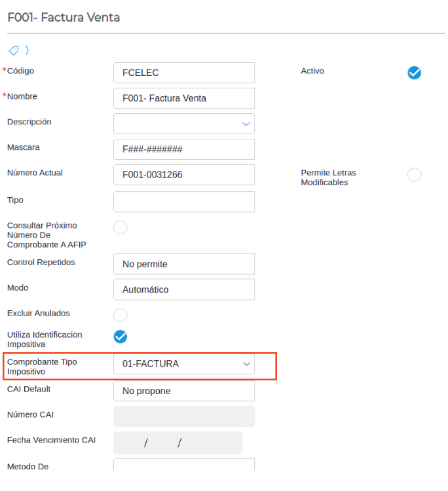The image size is (448, 491).
Task: Enable Consultar Próximo Número De Comprobante A AFIP
Action: [121, 227]
